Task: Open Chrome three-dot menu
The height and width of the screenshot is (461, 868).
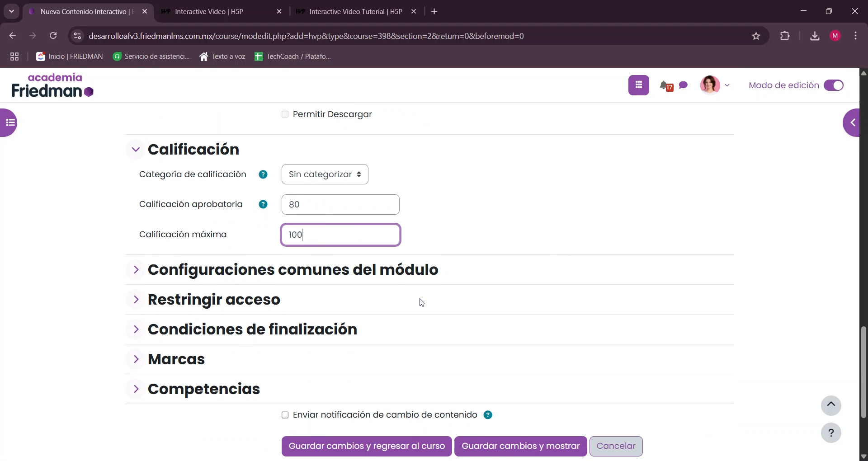Action: 856,36
